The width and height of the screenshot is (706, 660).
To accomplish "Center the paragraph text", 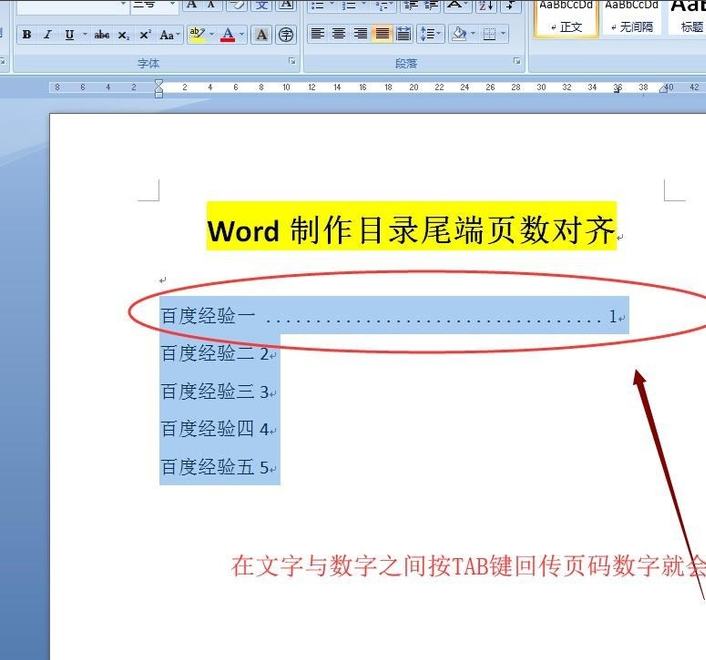I will click(x=339, y=34).
